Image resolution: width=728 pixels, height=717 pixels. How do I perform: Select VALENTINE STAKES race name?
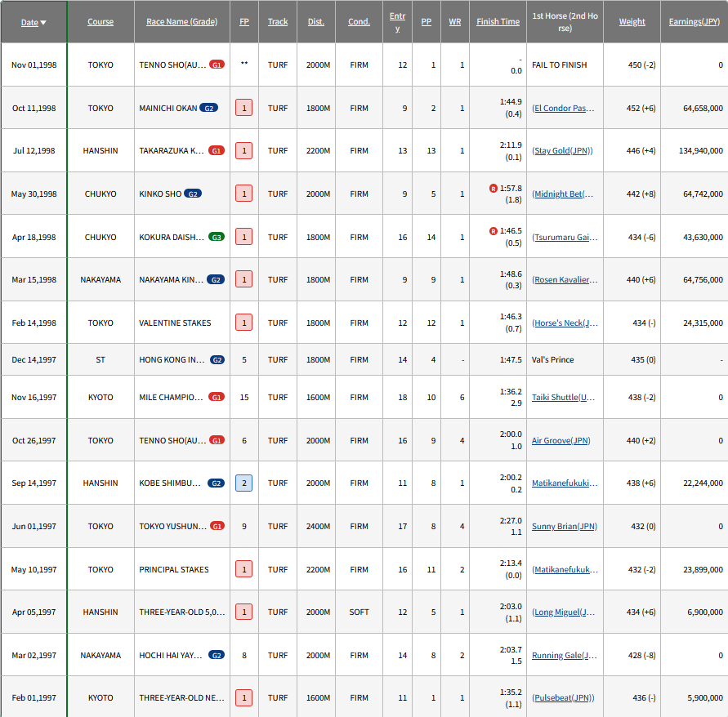(x=175, y=323)
